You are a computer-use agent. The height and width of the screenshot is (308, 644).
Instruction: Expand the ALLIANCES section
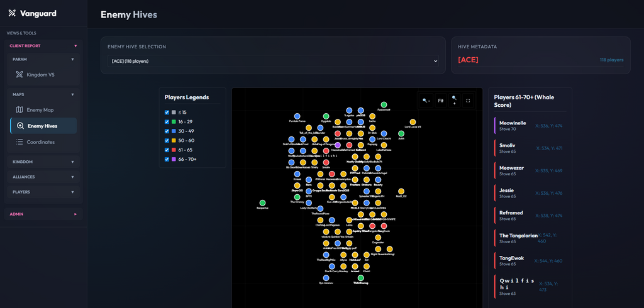tap(43, 177)
